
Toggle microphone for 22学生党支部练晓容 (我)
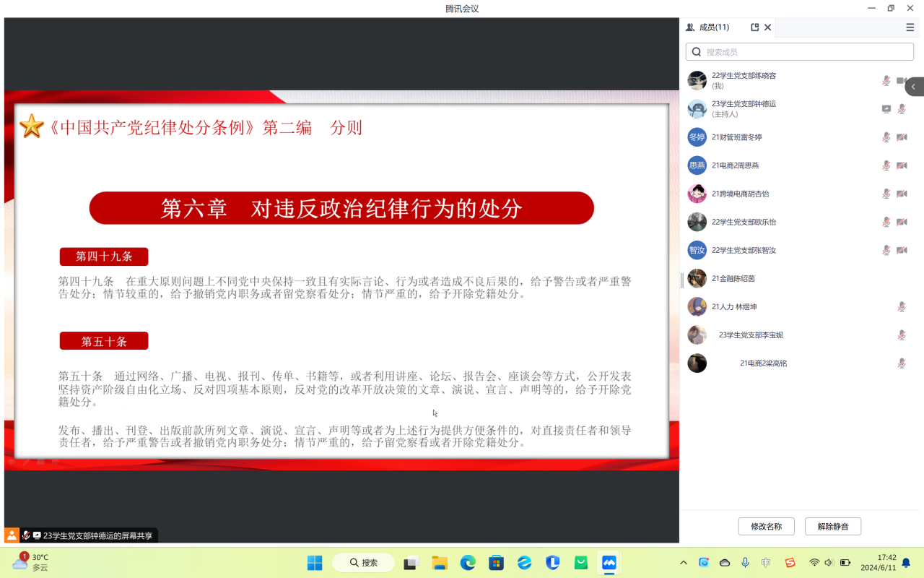[886, 81]
